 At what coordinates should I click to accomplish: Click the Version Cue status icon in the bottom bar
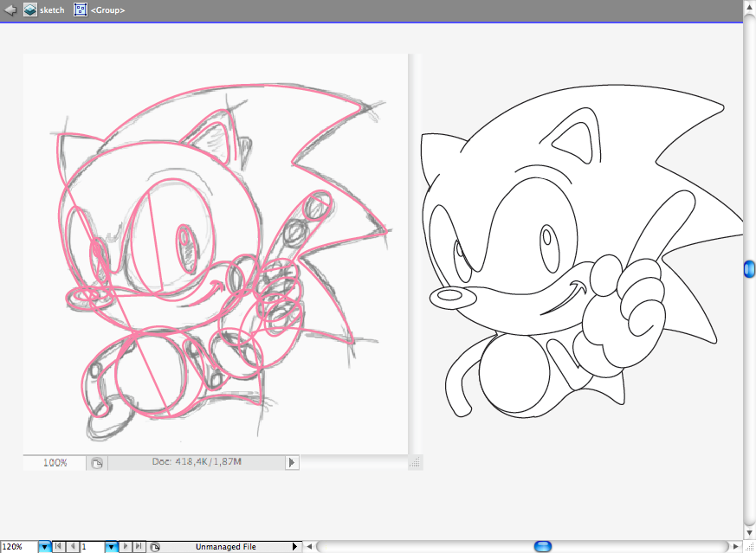pyautogui.click(x=155, y=547)
